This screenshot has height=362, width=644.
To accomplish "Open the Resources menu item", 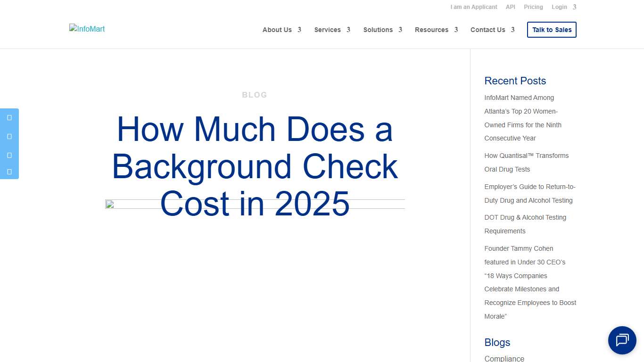I will tap(431, 30).
